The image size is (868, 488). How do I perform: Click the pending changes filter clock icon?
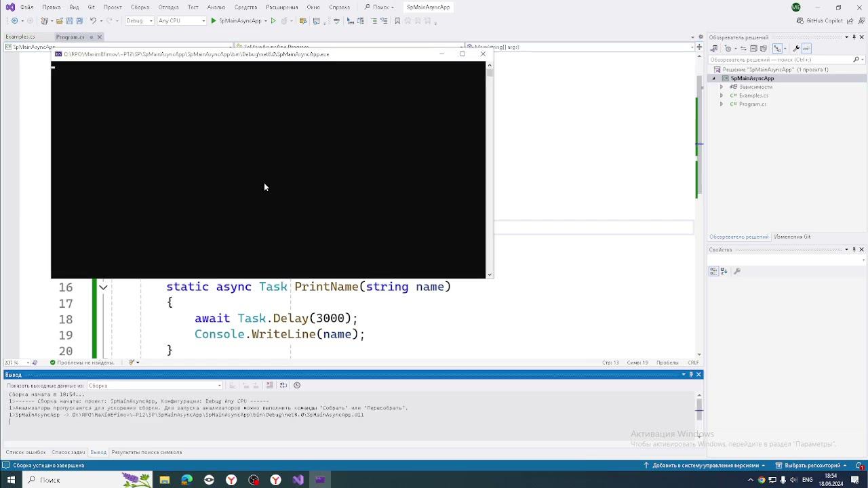[x=729, y=49]
